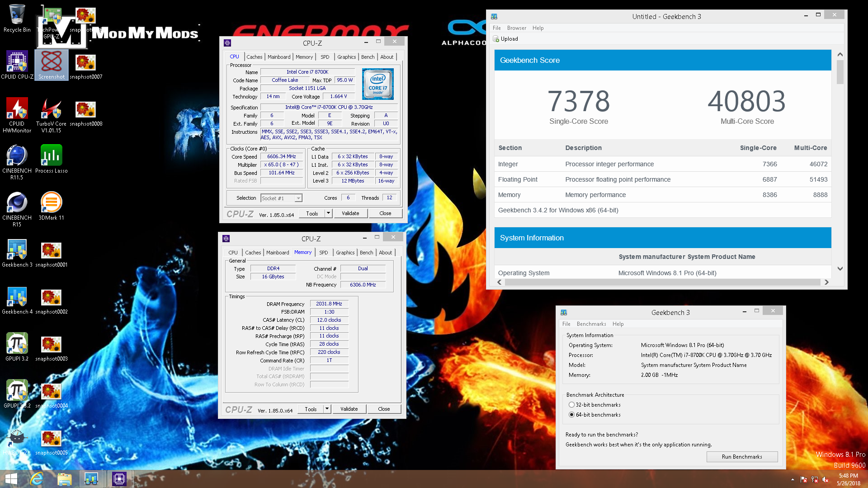Image resolution: width=868 pixels, height=488 pixels.
Task: Click the taskbar clock showing 5:48 PM
Action: point(848,479)
